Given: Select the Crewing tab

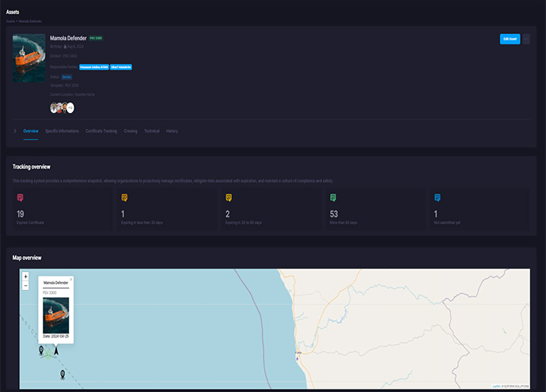Looking at the screenshot, I should coord(131,130).
